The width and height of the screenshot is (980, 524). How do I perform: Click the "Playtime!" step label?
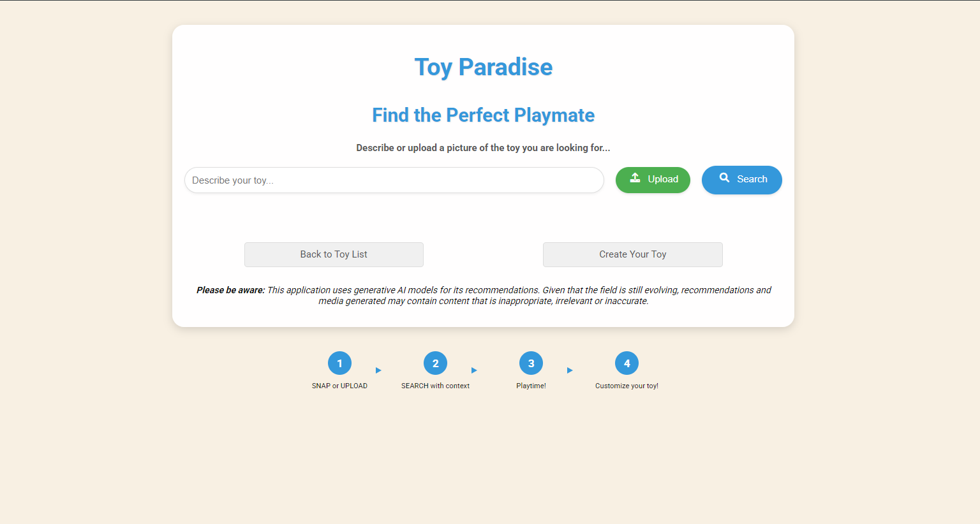(x=531, y=386)
